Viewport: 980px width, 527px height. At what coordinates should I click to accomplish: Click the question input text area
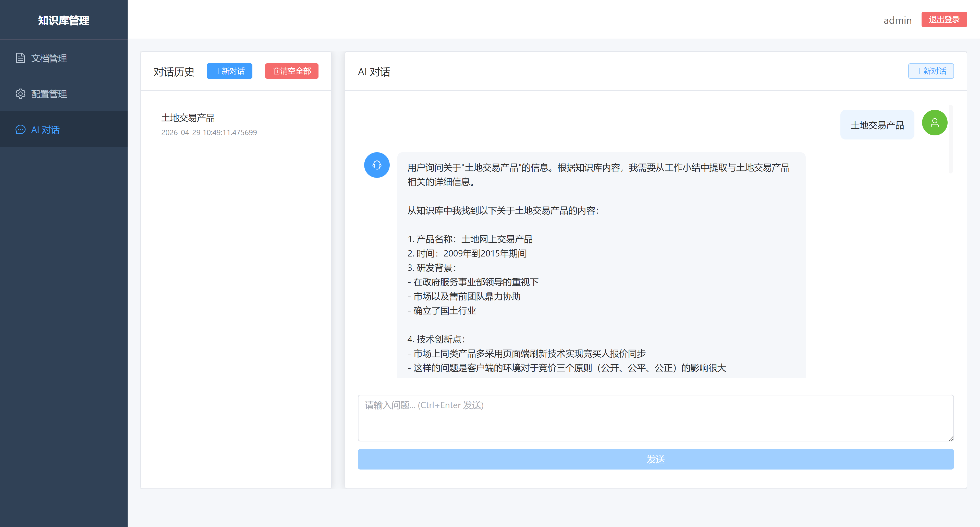coord(655,418)
